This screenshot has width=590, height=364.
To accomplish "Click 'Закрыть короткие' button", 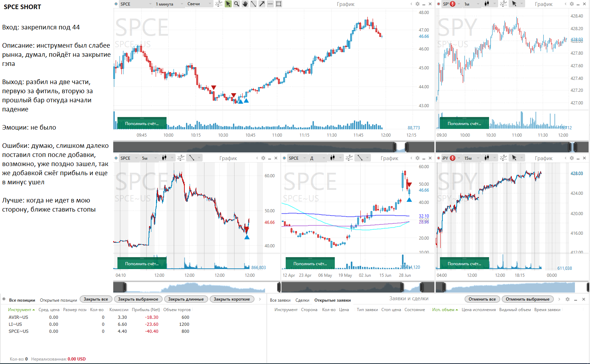I will tap(232, 299).
